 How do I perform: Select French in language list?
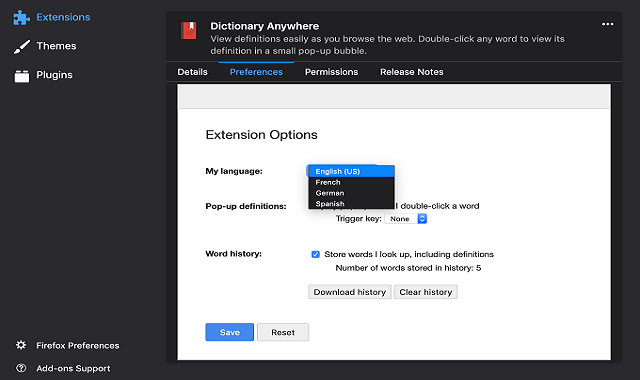pyautogui.click(x=351, y=182)
